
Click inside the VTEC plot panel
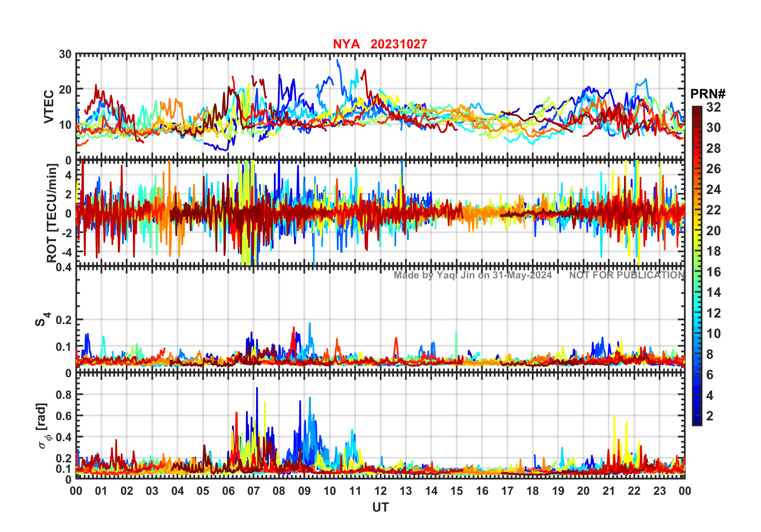[x=380, y=106]
